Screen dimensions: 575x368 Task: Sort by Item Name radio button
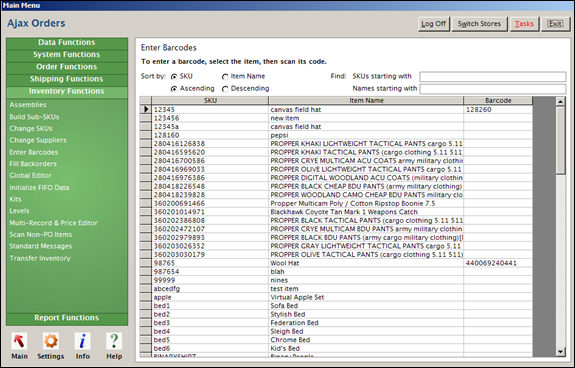coord(225,77)
